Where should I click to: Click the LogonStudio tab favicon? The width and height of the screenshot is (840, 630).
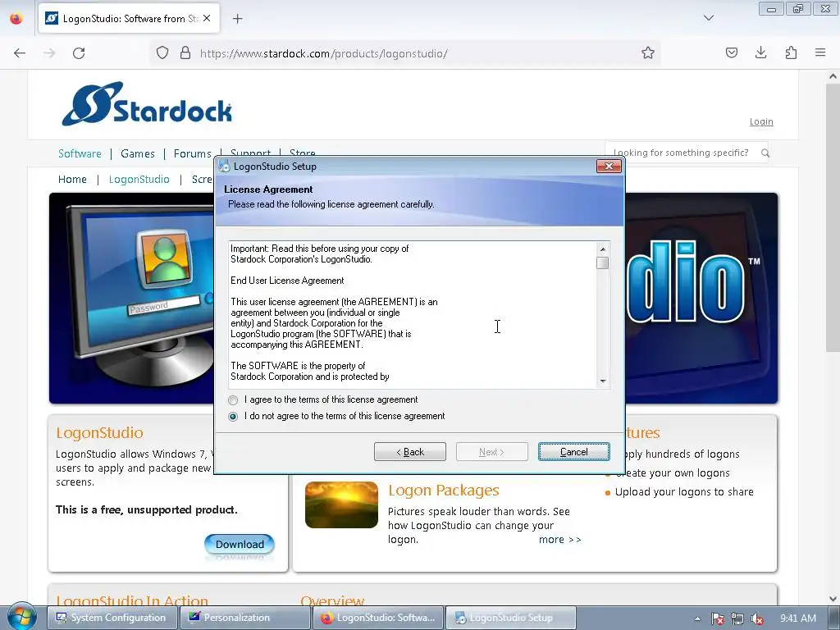52,18
